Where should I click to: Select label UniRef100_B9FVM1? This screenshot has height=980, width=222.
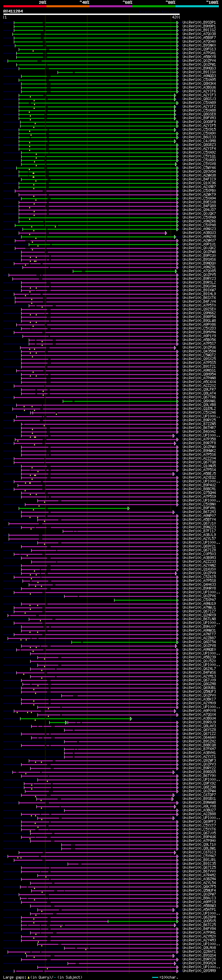pos(199,508)
